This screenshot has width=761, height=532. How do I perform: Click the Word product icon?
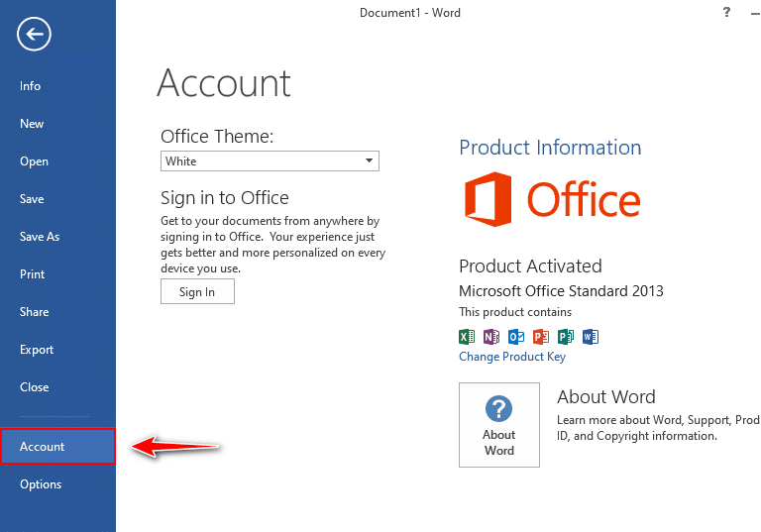[x=591, y=337]
